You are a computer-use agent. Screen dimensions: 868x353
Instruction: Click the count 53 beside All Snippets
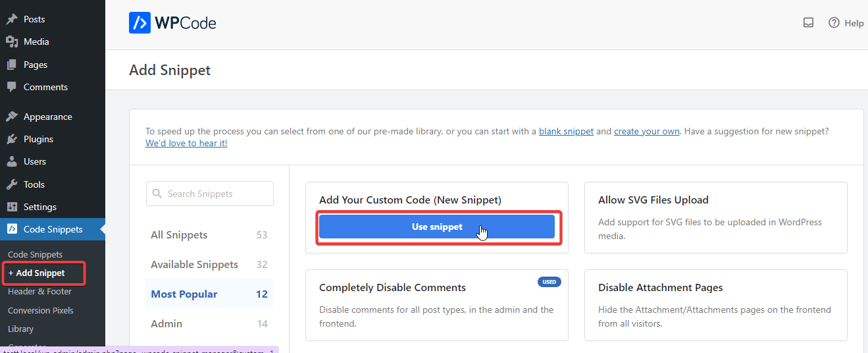pyautogui.click(x=262, y=235)
